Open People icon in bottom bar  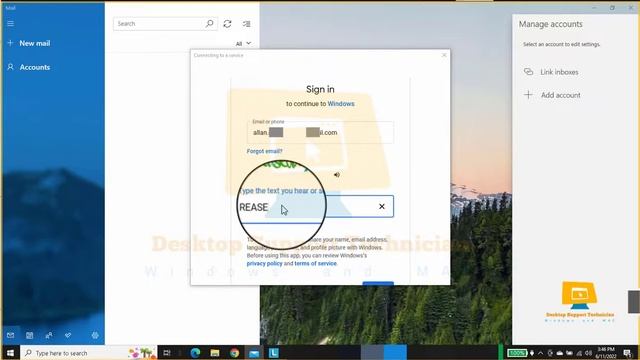49,335
